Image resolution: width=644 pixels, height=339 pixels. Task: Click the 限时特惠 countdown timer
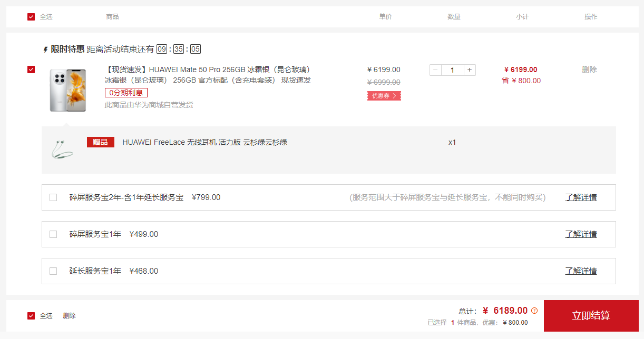[179, 49]
